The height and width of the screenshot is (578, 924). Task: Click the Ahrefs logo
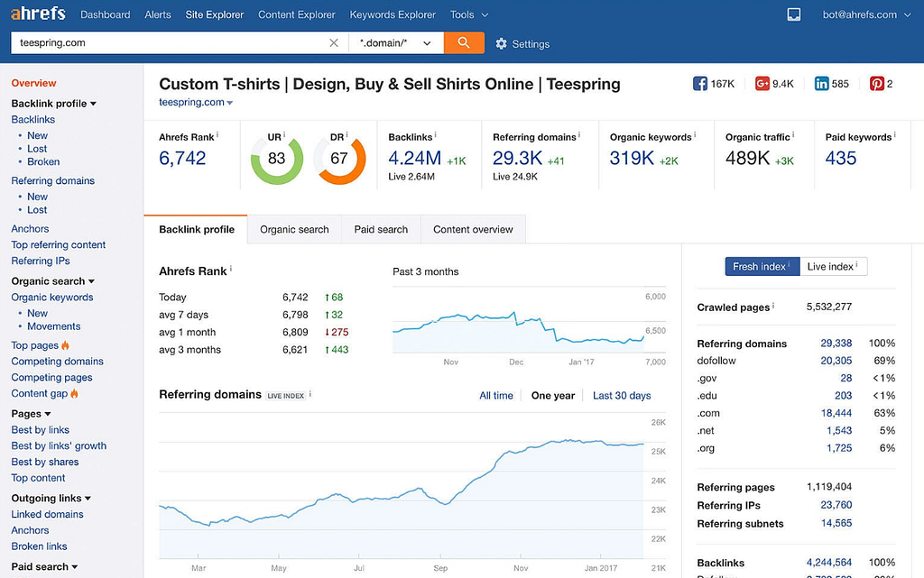37,14
